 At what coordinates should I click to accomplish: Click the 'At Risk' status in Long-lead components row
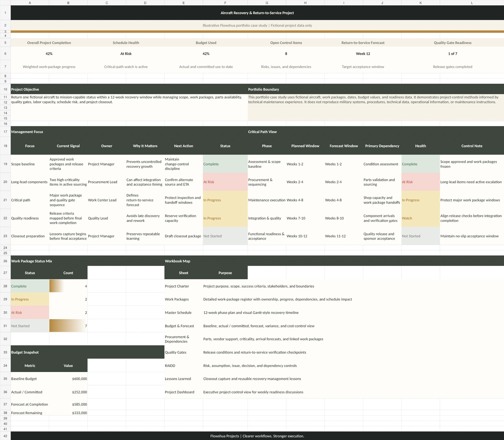225,182
